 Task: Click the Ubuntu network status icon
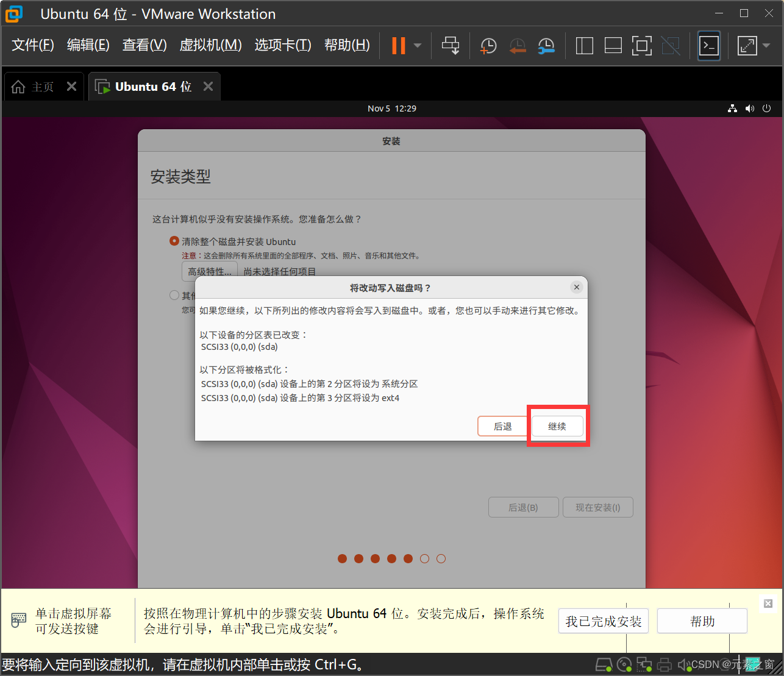(x=732, y=109)
